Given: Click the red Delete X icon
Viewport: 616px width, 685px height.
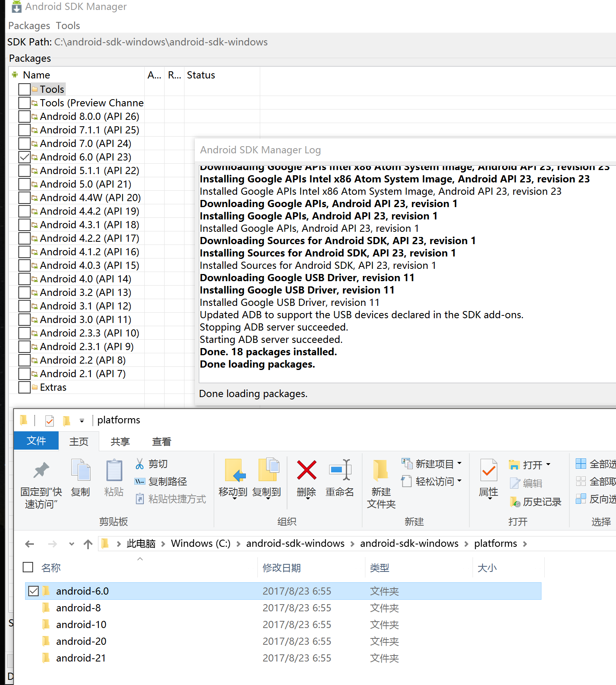Looking at the screenshot, I should 306,470.
